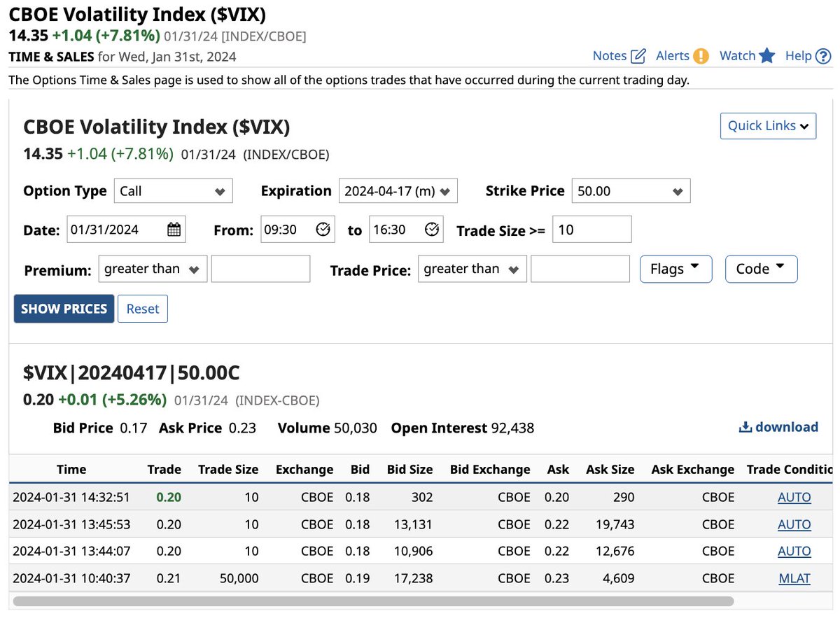Screen dimensions: 840x623
Task: Open the MLAT trade condition link
Action: 794,578
